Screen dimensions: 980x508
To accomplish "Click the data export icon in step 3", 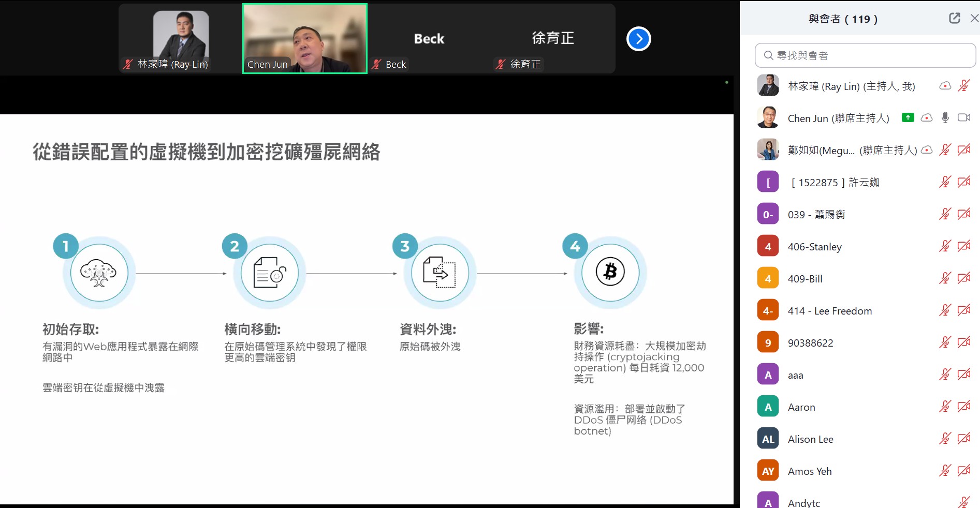I will point(440,273).
